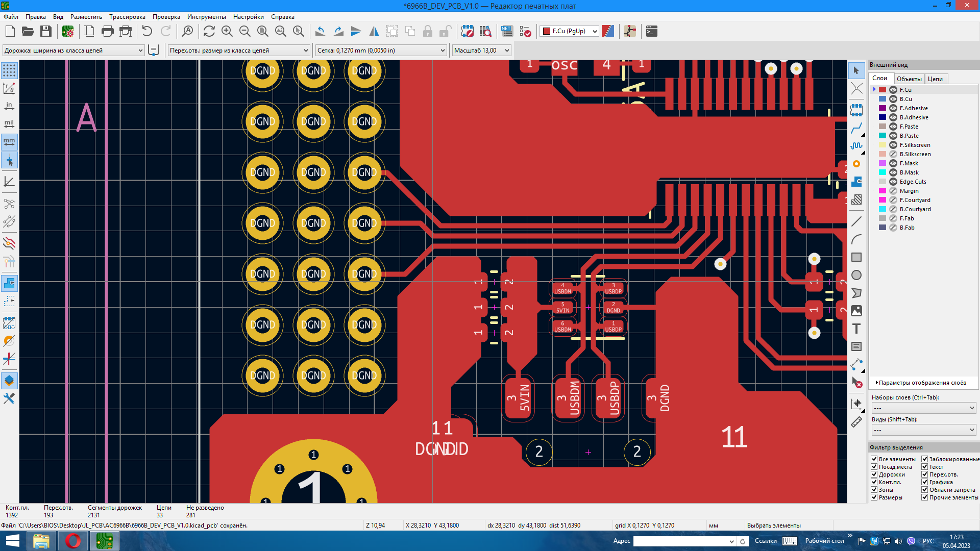Click the Undo arrow icon
The height and width of the screenshot is (551, 980).
pos(147,32)
